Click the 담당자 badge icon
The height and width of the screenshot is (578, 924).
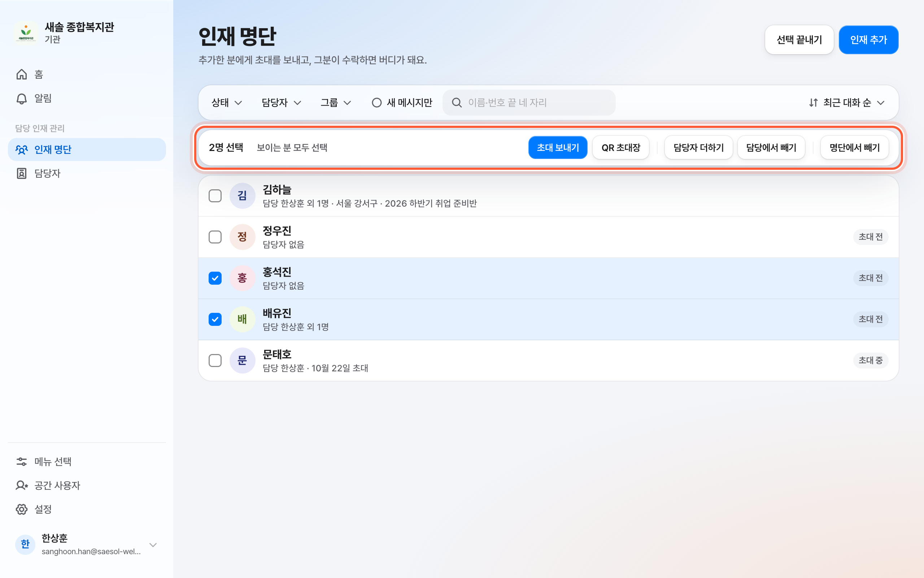[x=22, y=173]
